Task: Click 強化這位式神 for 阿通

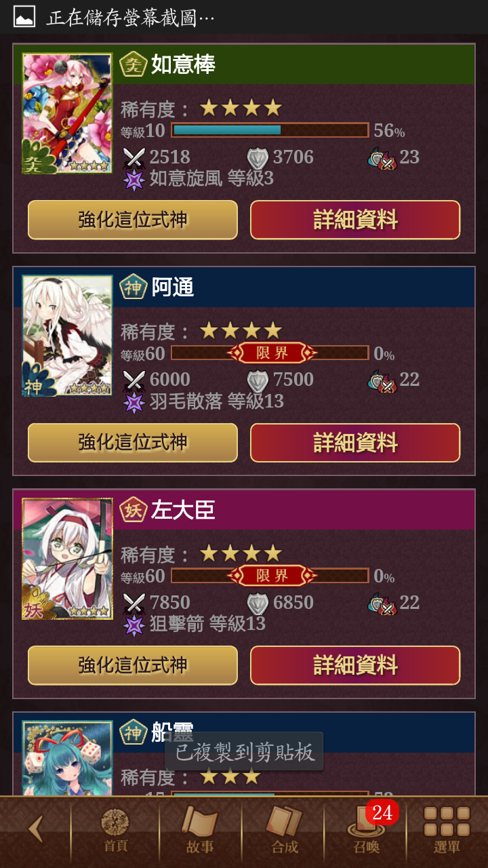Action: (133, 443)
